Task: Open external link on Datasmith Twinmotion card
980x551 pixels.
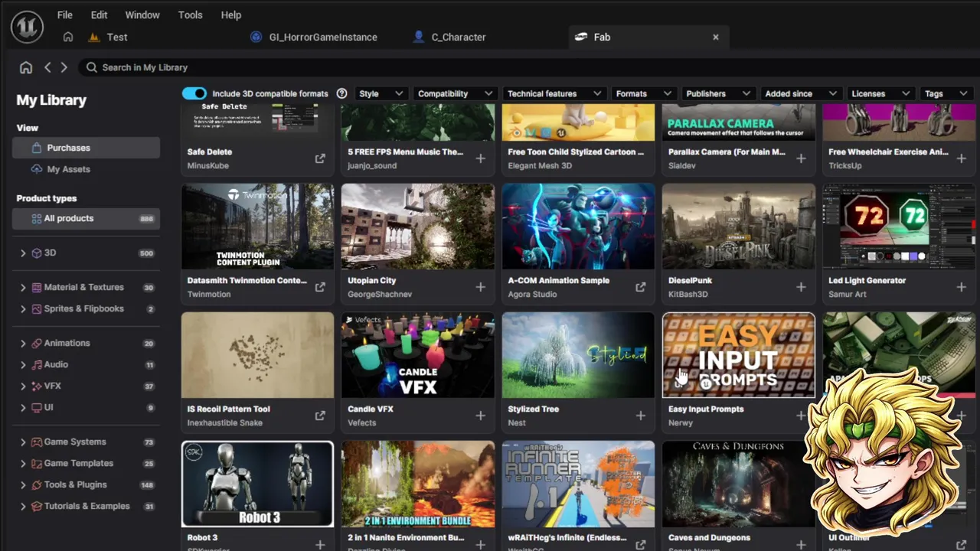Action: tap(320, 287)
